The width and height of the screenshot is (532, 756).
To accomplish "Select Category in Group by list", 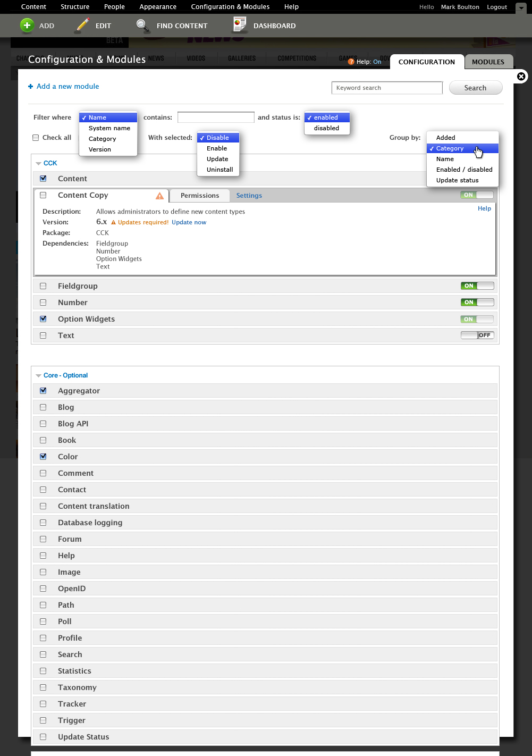I will (x=462, y=148).
